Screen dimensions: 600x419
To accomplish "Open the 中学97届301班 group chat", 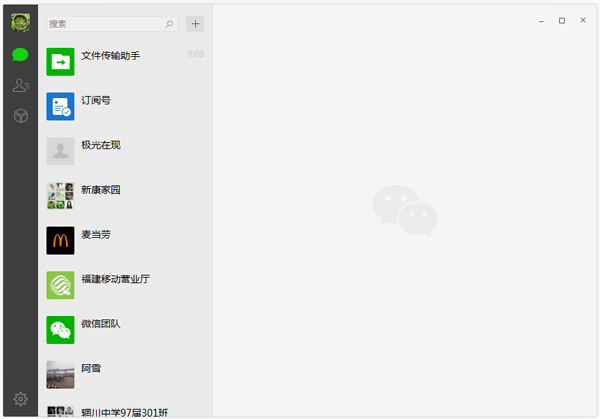I will (x=125, y=412).
